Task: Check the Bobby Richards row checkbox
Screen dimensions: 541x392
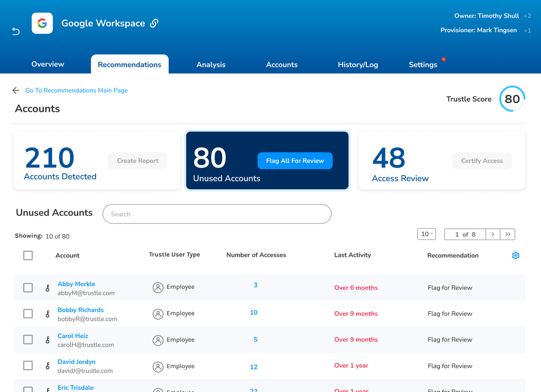Action: point(28,314)
